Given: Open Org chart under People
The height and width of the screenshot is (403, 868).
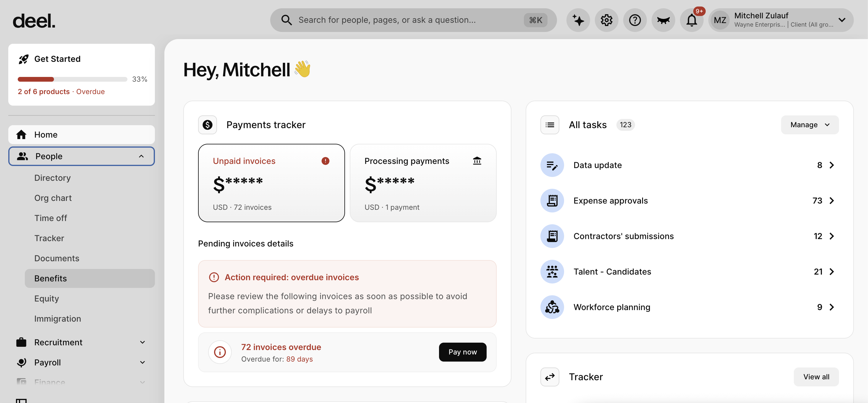Looking at the screenshot, I should (x=53, y=198).
